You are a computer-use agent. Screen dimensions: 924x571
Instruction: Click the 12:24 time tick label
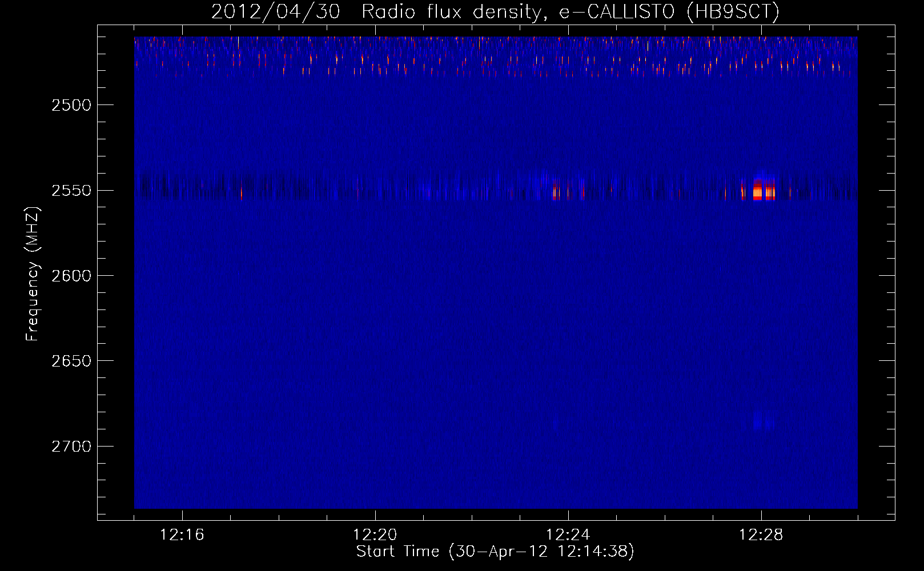click(568, 535)
